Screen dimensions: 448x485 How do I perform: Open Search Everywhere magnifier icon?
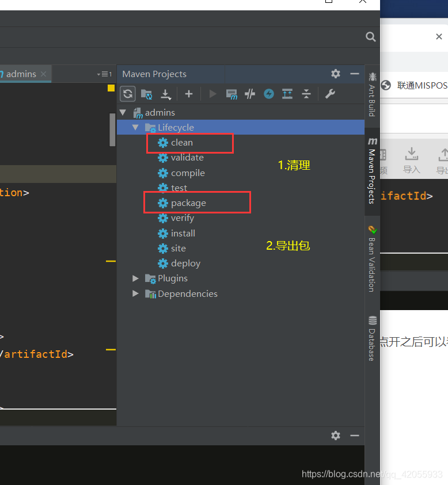[371, 37]
